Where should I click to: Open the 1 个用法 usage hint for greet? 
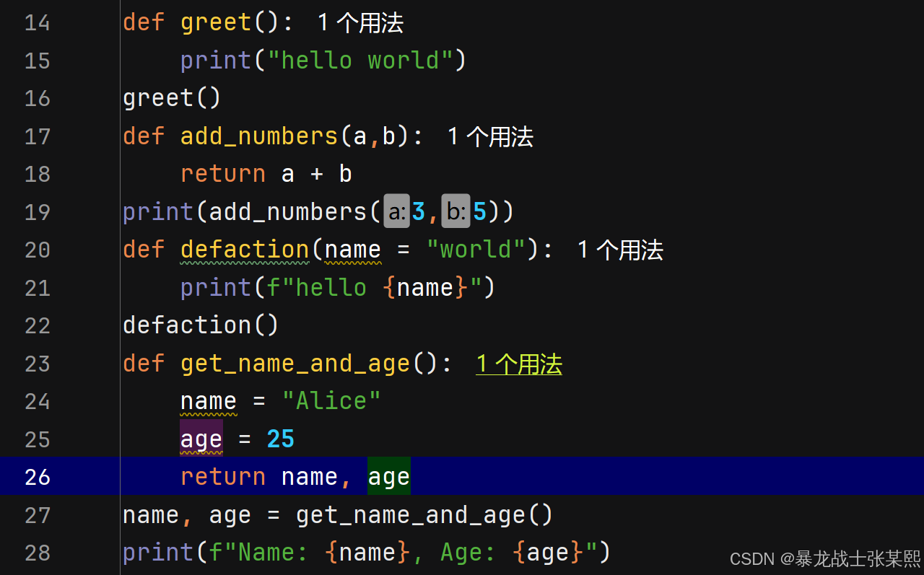click(x=359, y=22)
